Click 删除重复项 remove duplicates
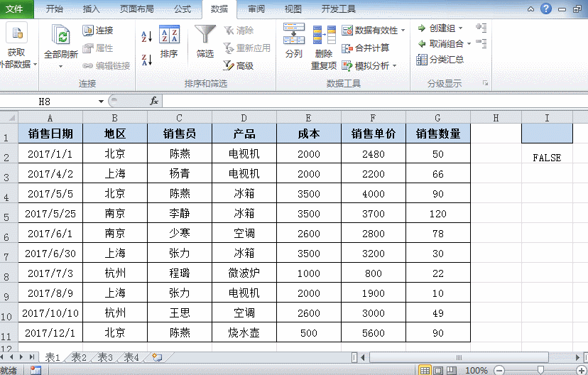Image resolution: width=588 pixels, height=375 pixels. 324,48
